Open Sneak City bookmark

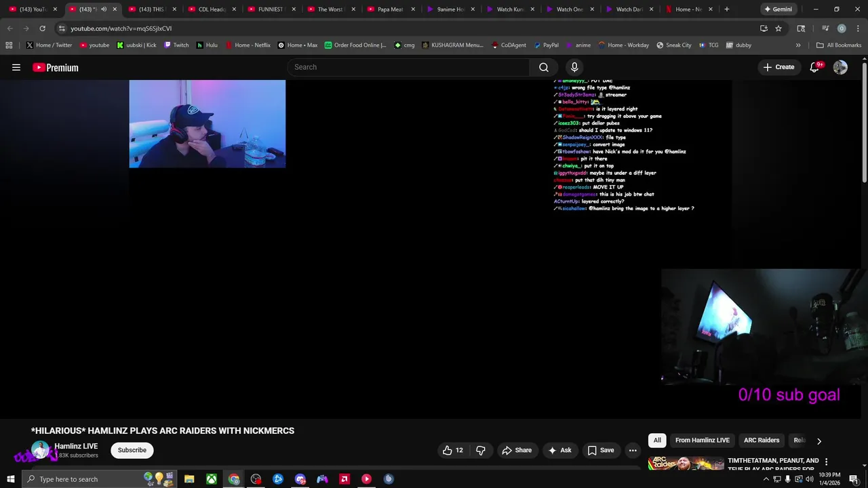[674, 45]
